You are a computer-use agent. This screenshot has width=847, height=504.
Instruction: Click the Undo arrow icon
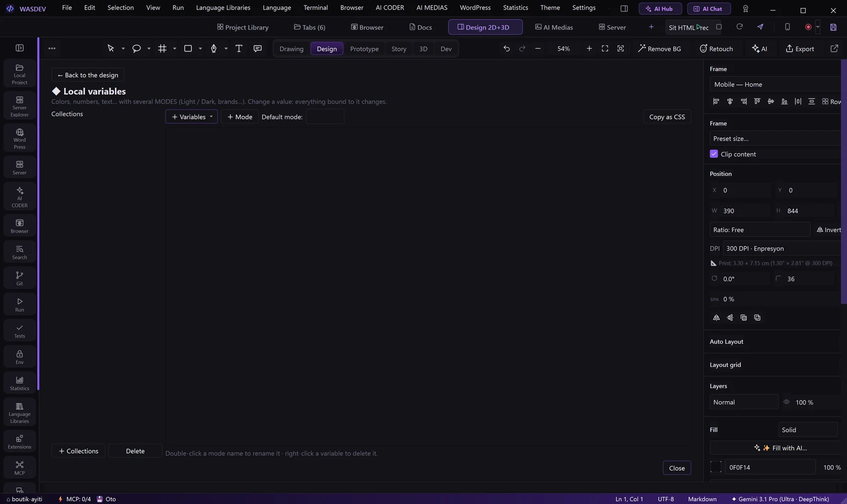pyautogui.click(x=507, y=48)
